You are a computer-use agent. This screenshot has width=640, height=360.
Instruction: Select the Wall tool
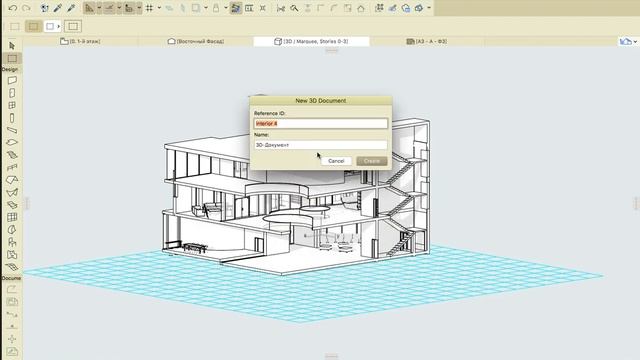pos(12,80)
